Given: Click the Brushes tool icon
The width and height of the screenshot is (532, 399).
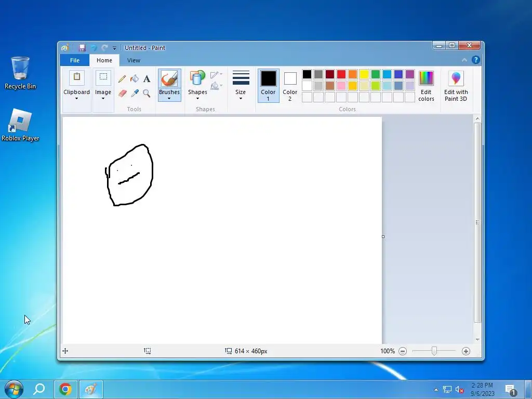Looking at the screenshot, I should pyautogui.click(x=169, y=79).
